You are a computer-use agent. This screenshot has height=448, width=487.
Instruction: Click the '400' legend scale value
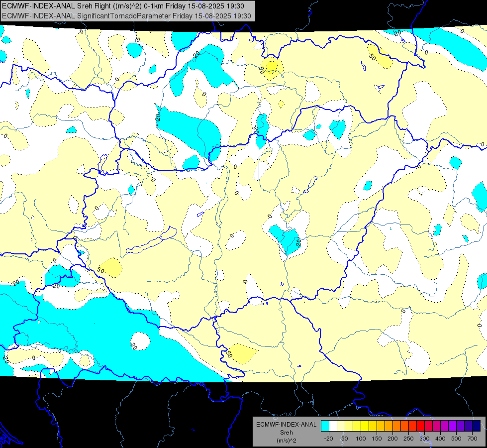click(440, 439)
